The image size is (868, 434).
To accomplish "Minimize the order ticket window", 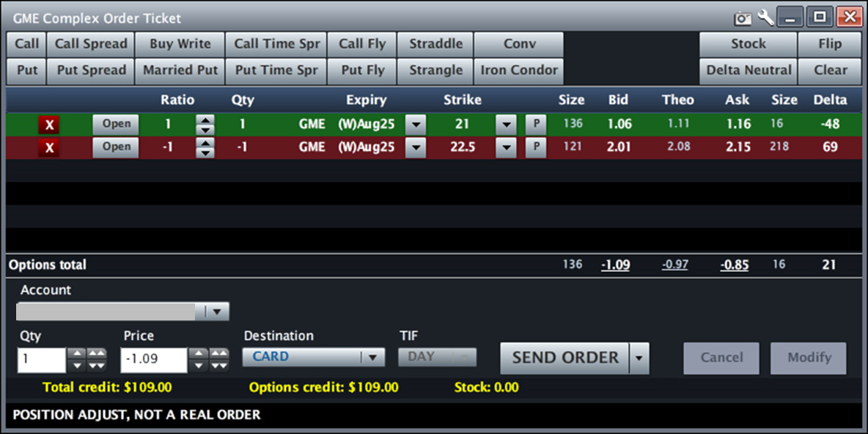I will click(x=790, y=17).
